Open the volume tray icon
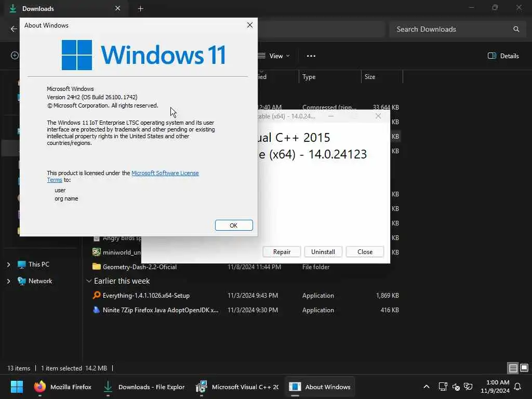This screenshot has width=532, height=399. pos(456,387)
